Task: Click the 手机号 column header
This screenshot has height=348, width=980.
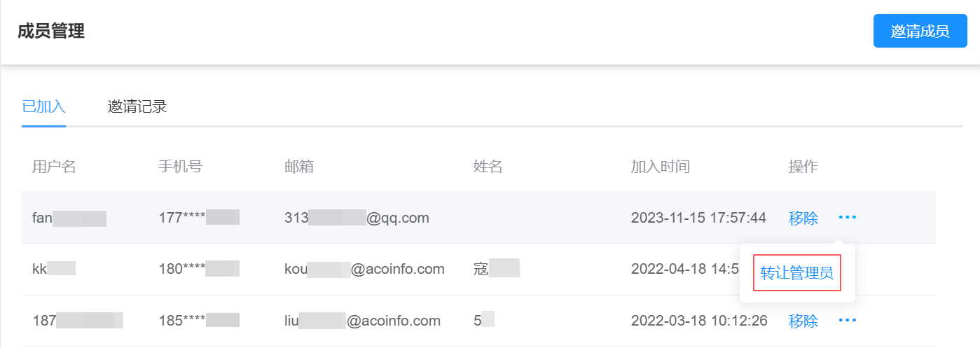Action: pos(180,167)
